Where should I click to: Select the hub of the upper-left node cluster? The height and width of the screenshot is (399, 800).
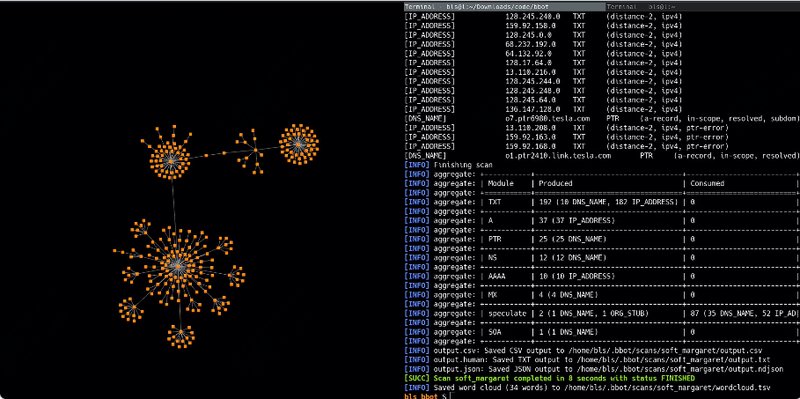(x=170, y=161)
